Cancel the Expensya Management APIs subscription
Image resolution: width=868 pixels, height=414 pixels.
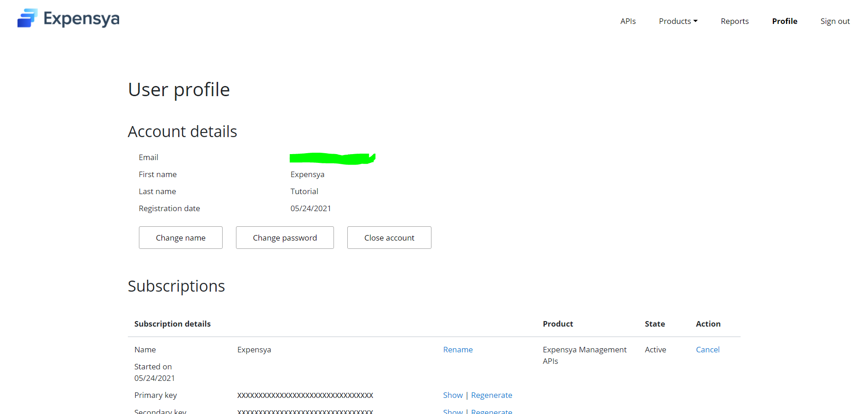pyautogui.click(x=707, y=350)
